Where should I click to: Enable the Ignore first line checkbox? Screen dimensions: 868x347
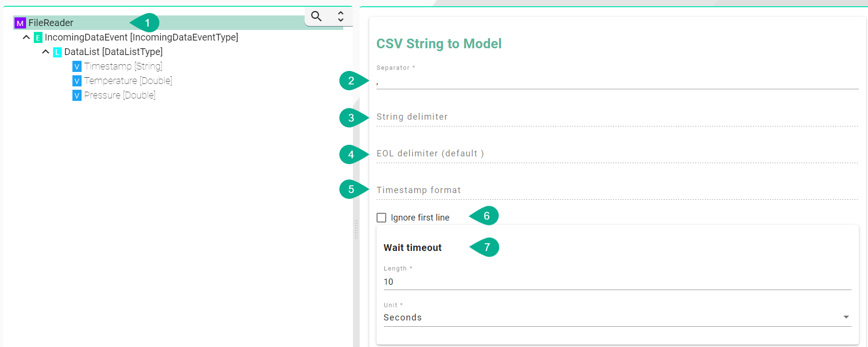coord(381,218)
